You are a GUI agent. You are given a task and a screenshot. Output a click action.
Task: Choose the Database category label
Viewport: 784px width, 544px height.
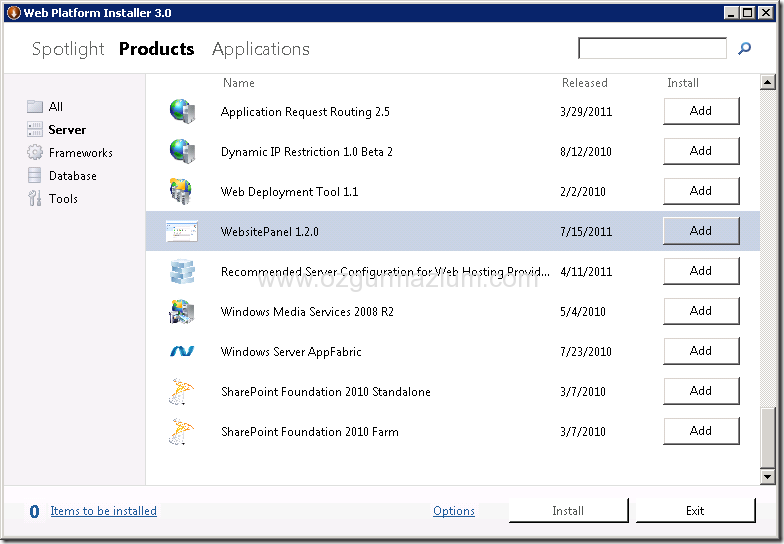72,176
